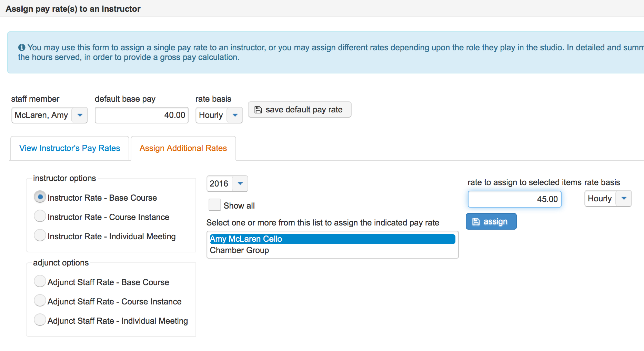The image size is (644, 351).
Task: Select Instructor Rate - Course Instance option
Action: (x=40, y=216)
